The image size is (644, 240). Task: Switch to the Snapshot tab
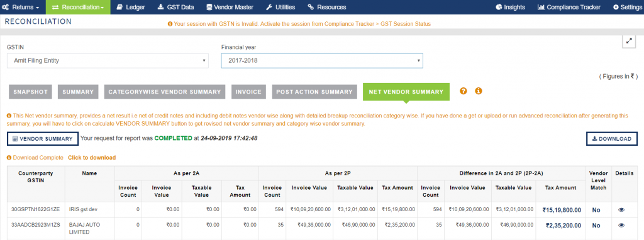[x=30, y=92]
